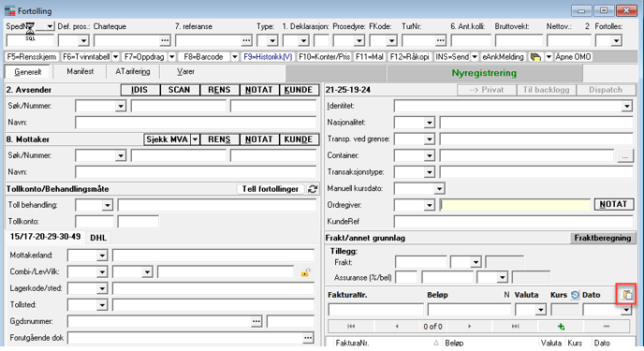The height and width of the screenshot is (351, 644).
Task: Open Transaksjonstype dropdown
Action: [x=430, y=172]
